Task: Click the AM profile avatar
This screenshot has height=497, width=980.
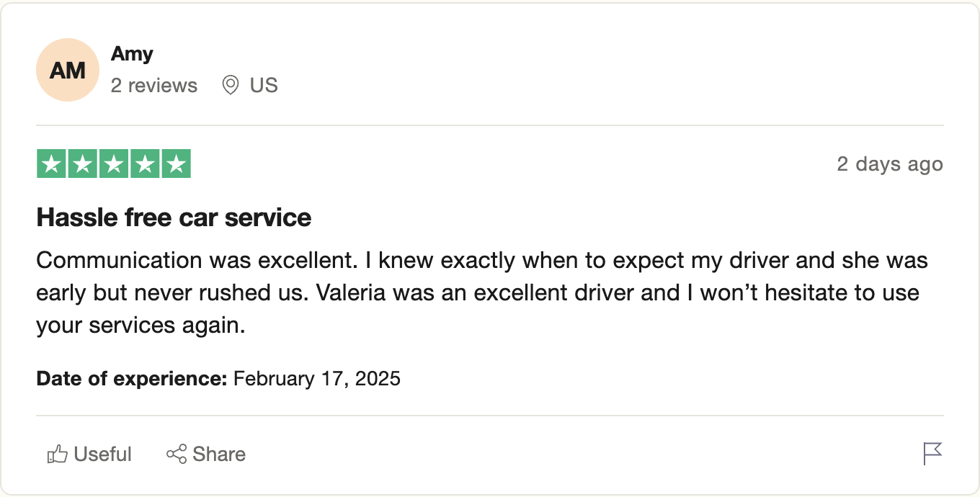Action: pos(68,70)
